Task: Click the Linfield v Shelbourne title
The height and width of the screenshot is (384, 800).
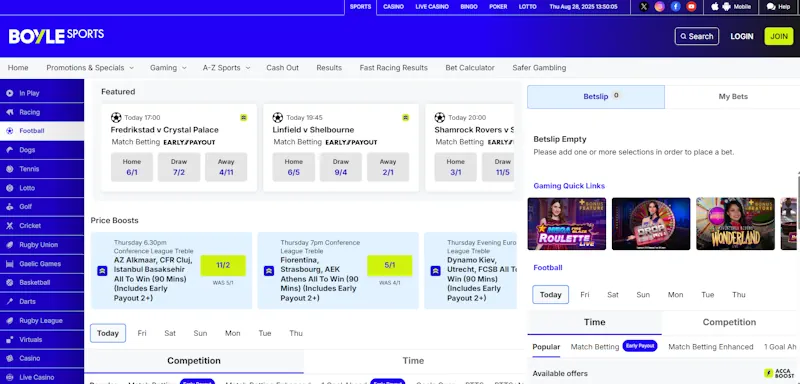Action: [x=313, y=130]
